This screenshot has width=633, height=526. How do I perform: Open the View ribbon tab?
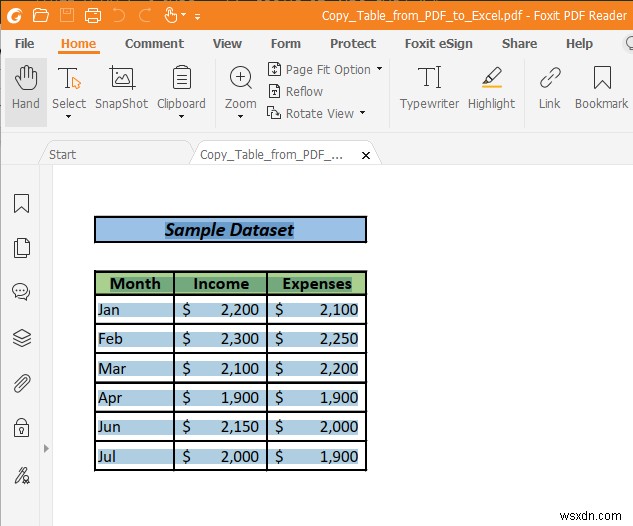pos(227,44)
